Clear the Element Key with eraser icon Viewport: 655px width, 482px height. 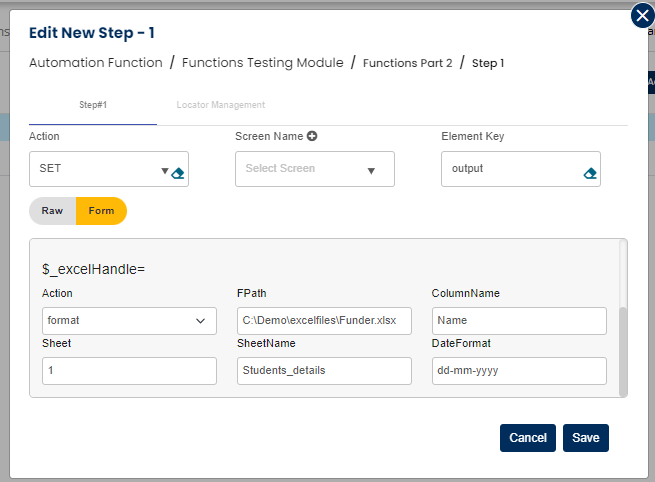click(590, 172)
